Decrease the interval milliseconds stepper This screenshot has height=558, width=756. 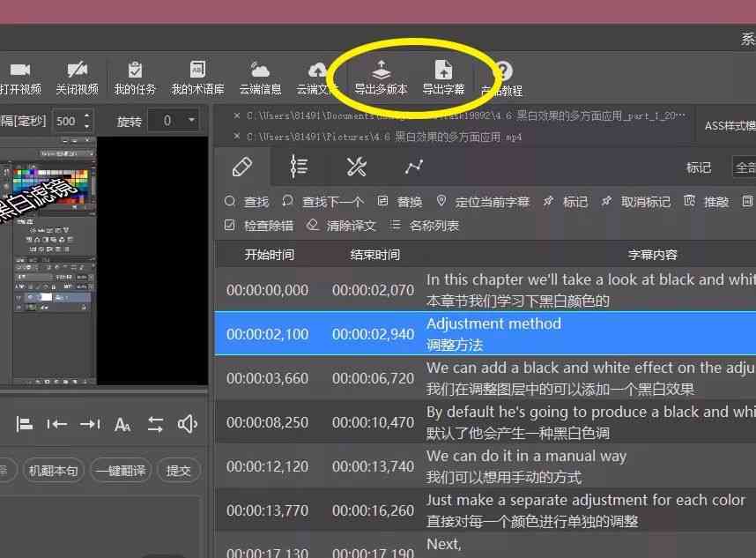pos(86,126)
